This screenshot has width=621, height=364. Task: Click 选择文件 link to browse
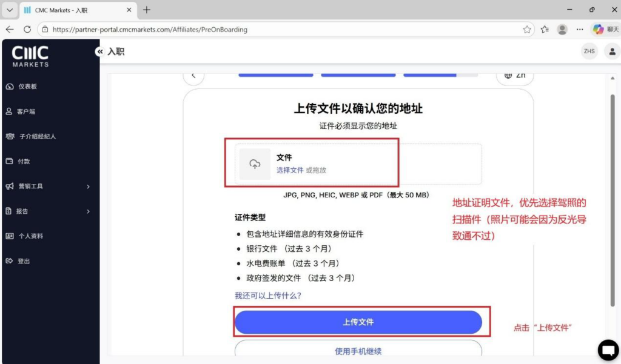pos(290,170)
